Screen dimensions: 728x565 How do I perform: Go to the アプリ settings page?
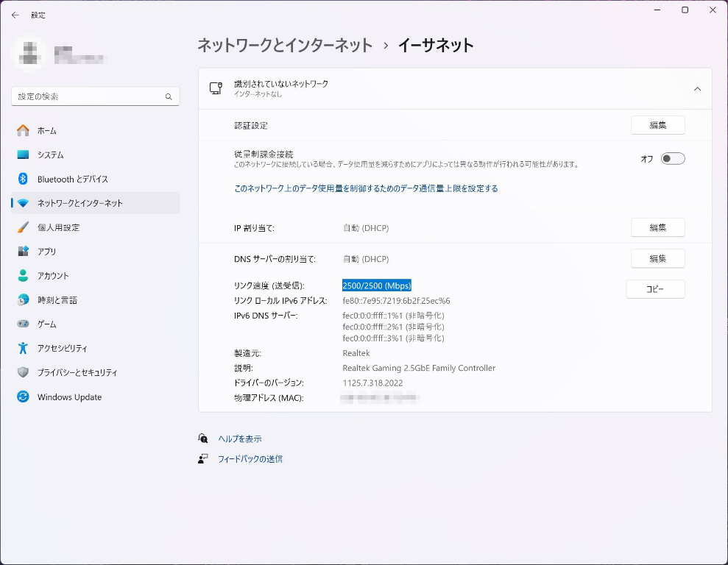47,252
